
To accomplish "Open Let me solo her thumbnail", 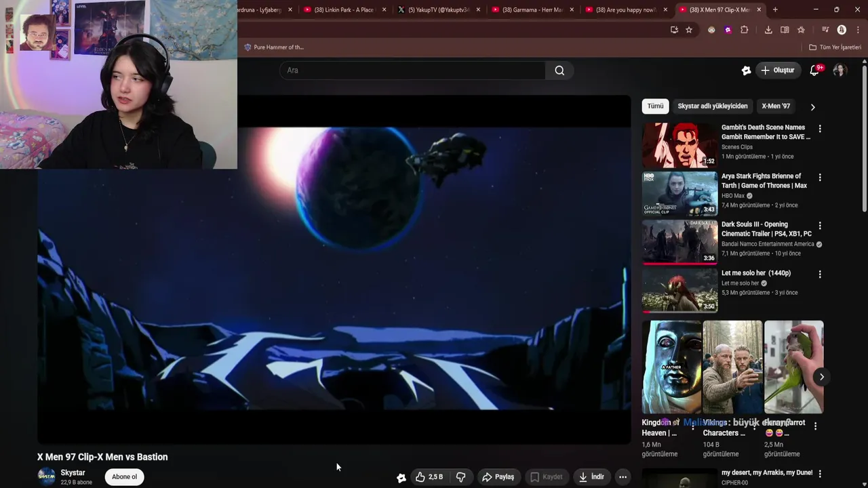I will click(679, 291).
